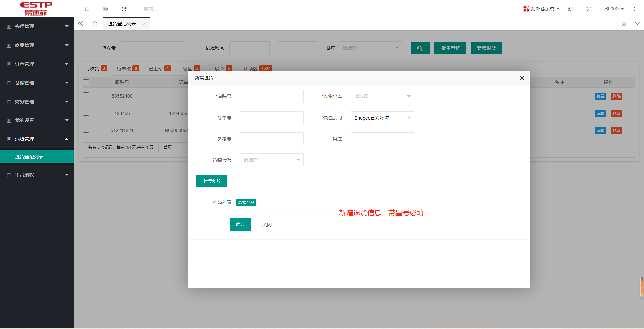The height and width of the screenshot is (329, 644).
Task: Open the language globe icon
Action: 105,9
